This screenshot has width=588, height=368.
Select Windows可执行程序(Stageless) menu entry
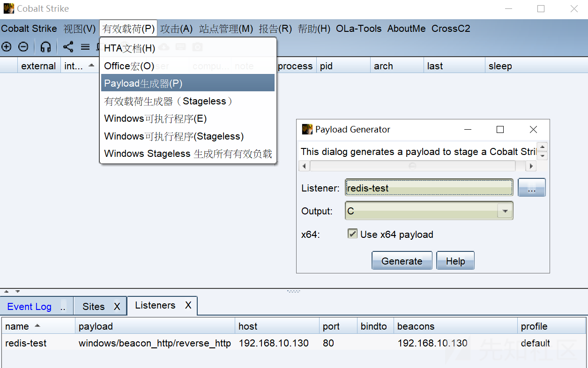tap(188, 136)
